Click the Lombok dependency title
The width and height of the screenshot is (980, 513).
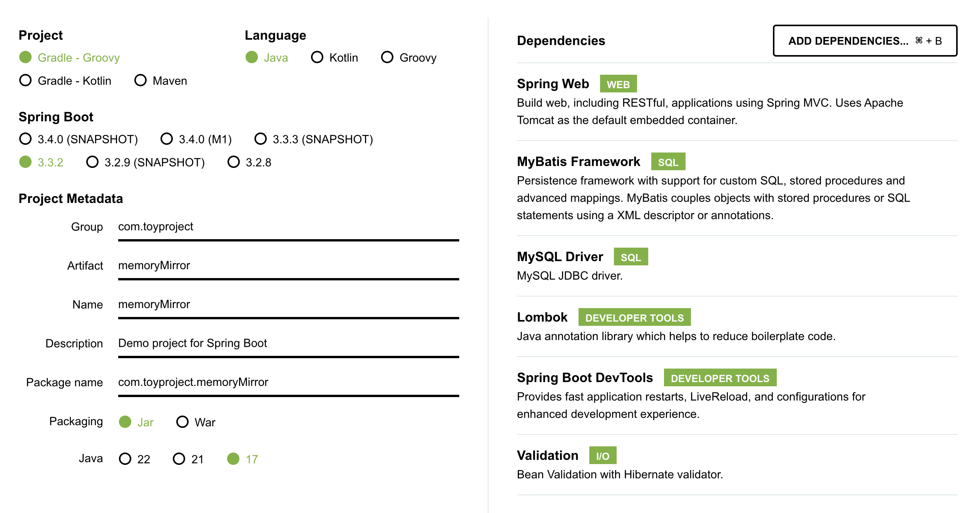pyautogui.click(x=542, y=317)
